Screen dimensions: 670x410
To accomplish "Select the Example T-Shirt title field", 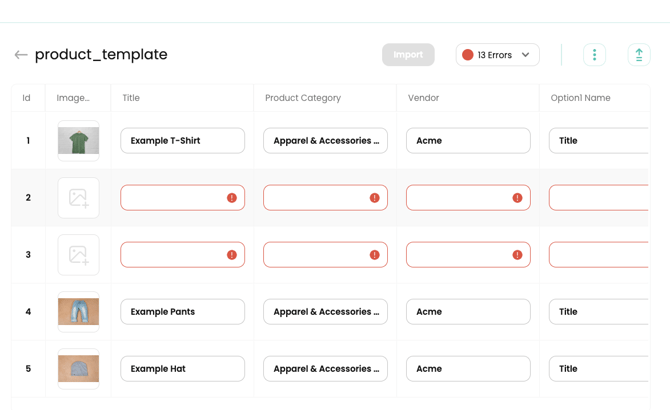I will coord(182,141).
